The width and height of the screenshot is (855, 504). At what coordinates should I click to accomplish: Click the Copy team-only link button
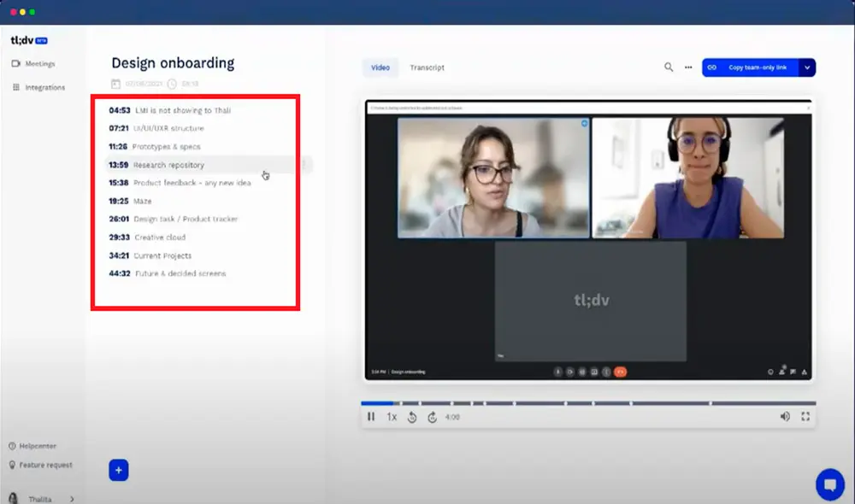click(750, 67)
